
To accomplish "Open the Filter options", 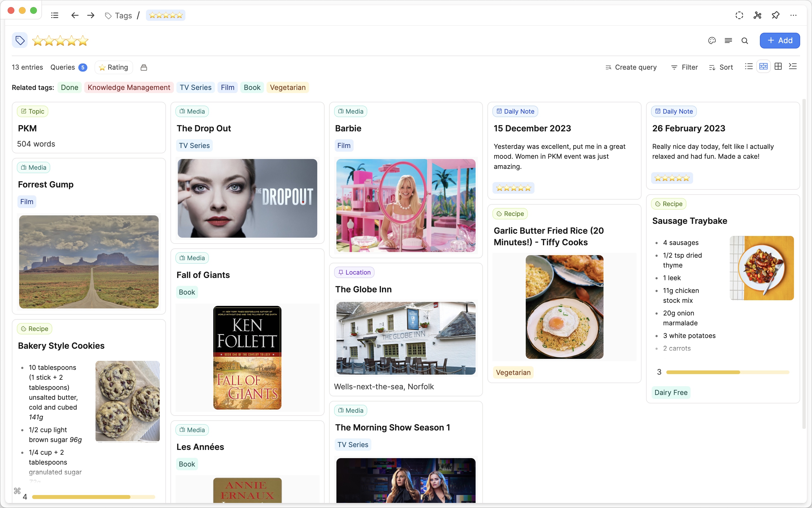I will [684, 67].
